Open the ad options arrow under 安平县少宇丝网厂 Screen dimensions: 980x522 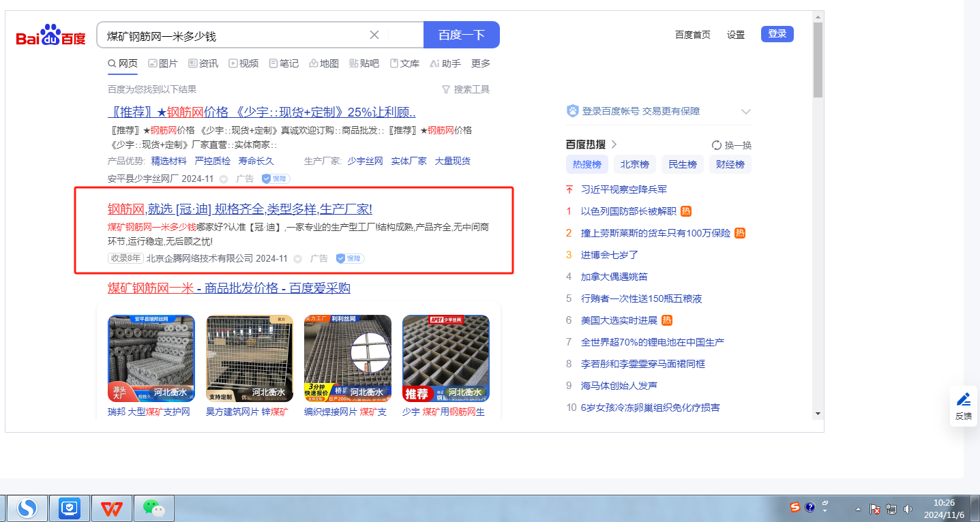coord(223,179)
